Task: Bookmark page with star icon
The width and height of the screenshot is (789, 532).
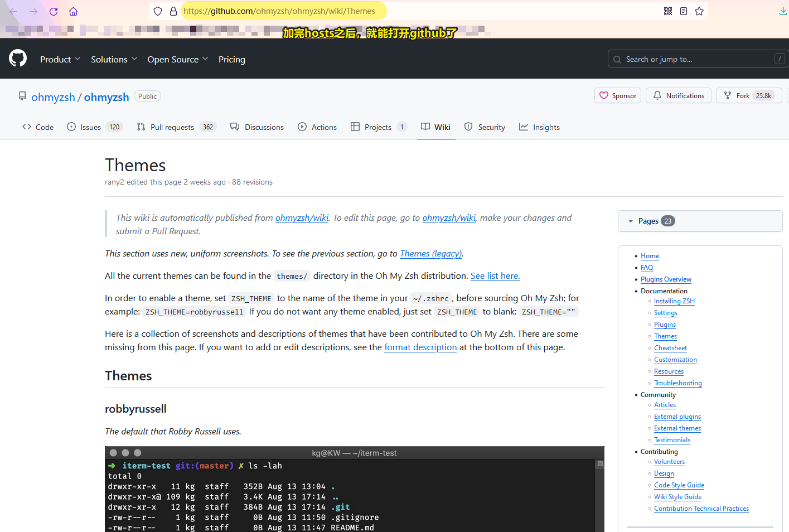Action: point(699,11)
